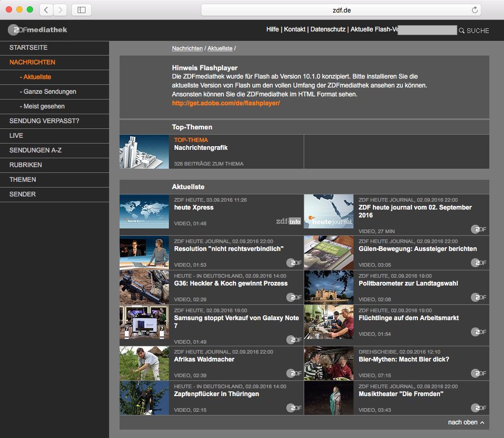Open 'Flüchtlinge auf dem Arbeitsmarkt' title
The height and width of the screenshot is (438, 504).
click(x=409, y=318)
